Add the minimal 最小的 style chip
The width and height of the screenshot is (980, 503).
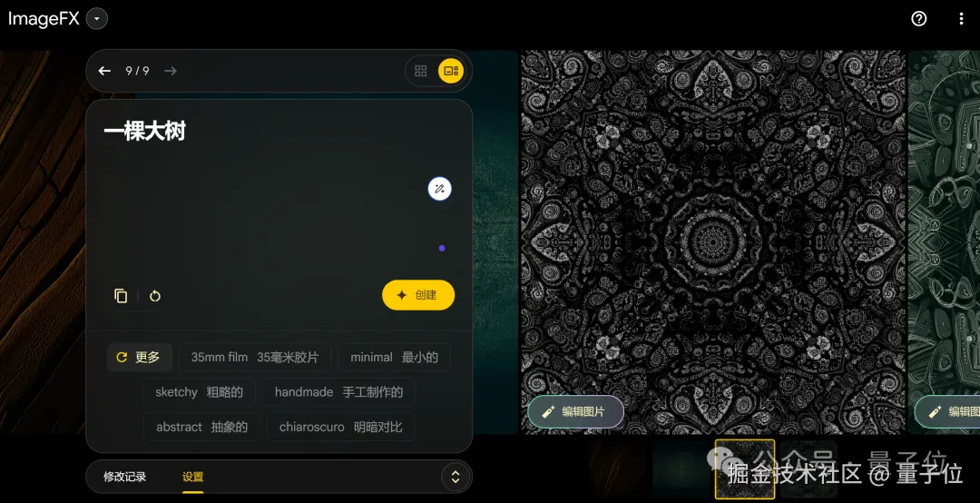[x=395, y=357]
